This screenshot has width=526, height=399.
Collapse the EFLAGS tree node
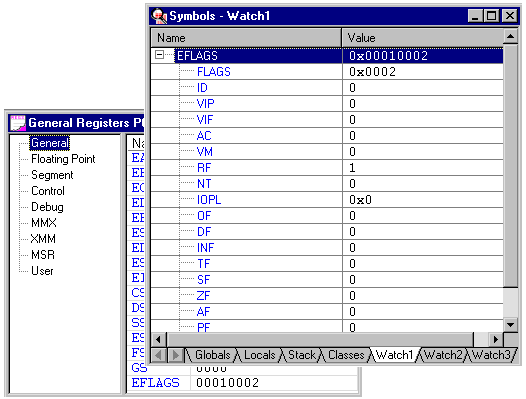[x=160, y=54]
